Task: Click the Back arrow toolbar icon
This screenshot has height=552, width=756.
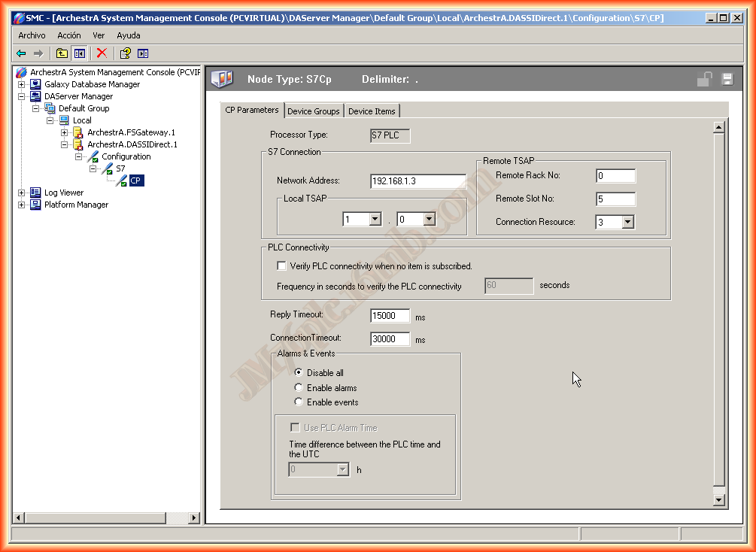Action: pos(21,53)
